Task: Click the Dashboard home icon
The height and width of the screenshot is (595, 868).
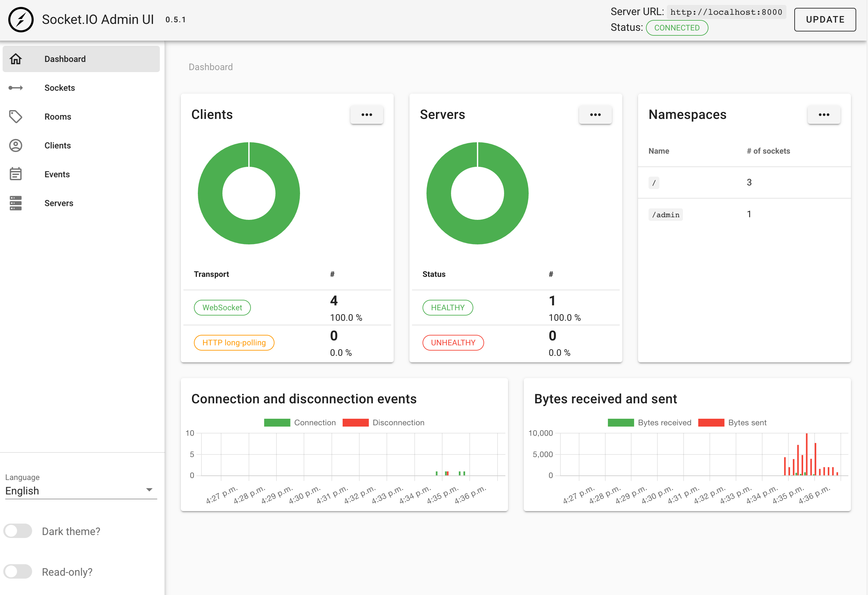Action: [16, 59]
